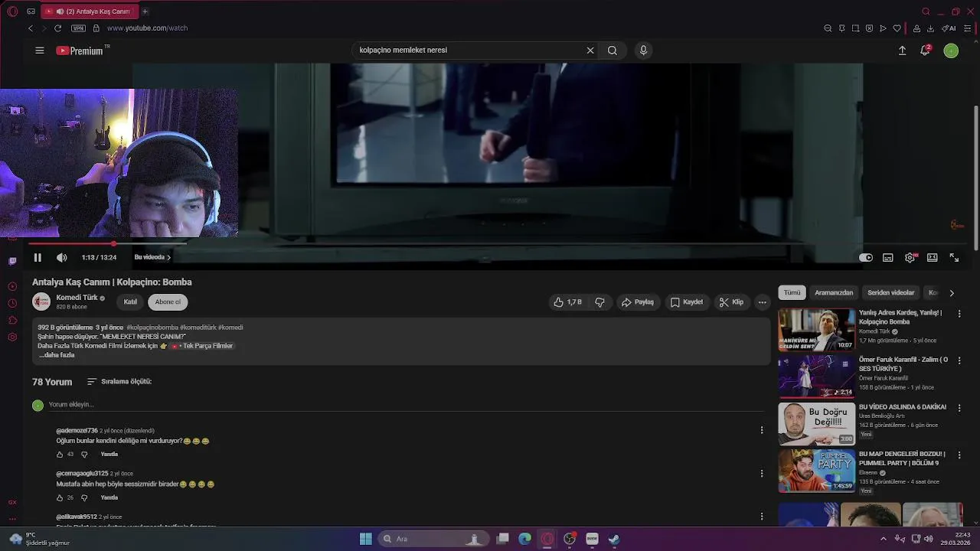Viewport: 980px width, 551px height.
Task: Open the YouTube notifications bell
Action: tap(925, 51)
